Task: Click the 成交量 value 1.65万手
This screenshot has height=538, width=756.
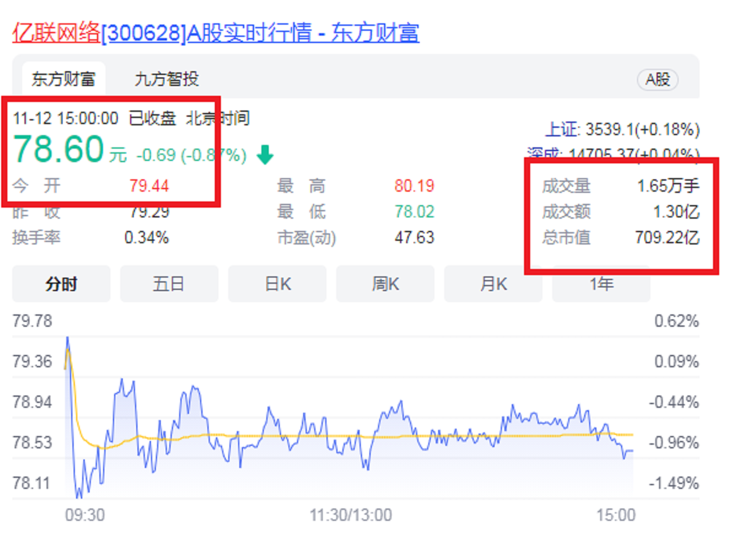Action: click(x=668, y=185)
